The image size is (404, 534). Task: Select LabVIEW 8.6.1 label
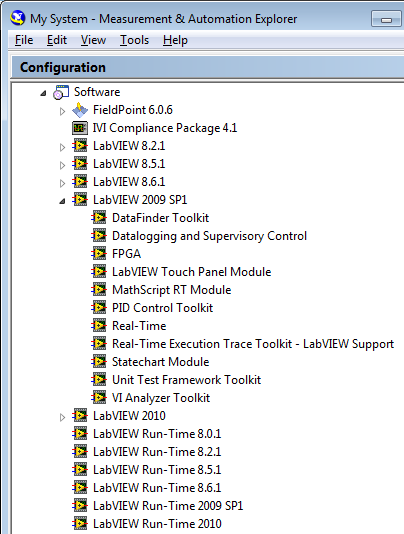pos(129,182)
